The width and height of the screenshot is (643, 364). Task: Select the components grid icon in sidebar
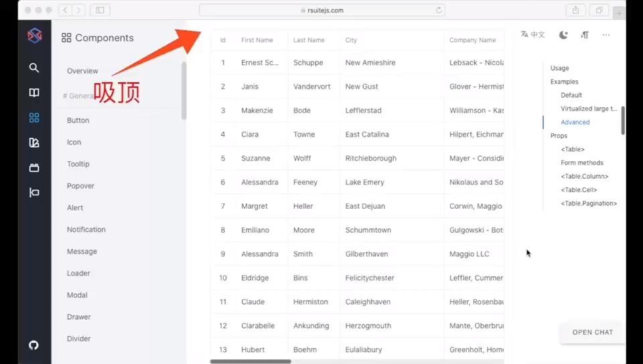(34, 118)
